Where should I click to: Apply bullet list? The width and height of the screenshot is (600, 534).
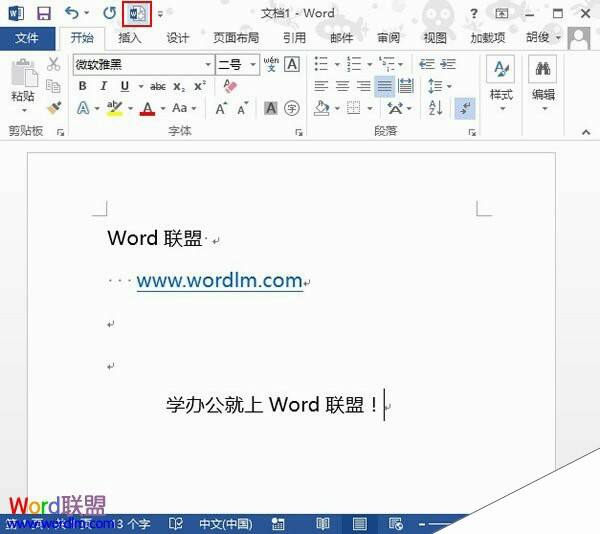[321, 64]
